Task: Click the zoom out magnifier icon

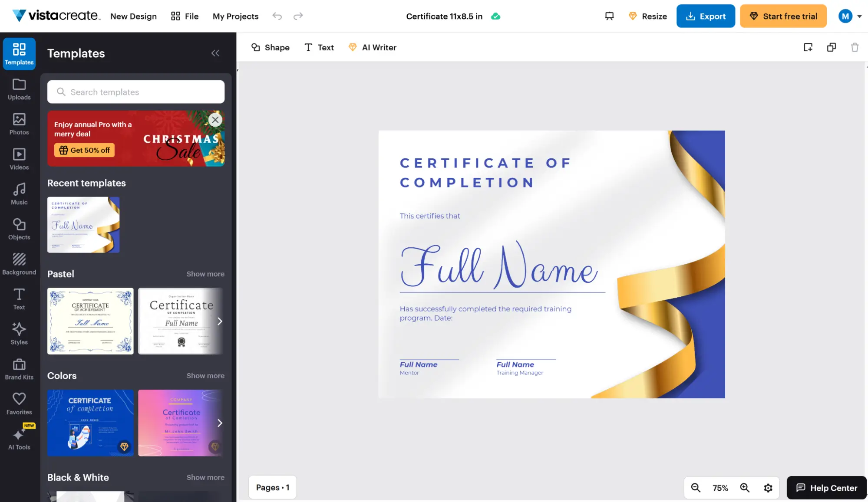Action: (696, 488)
